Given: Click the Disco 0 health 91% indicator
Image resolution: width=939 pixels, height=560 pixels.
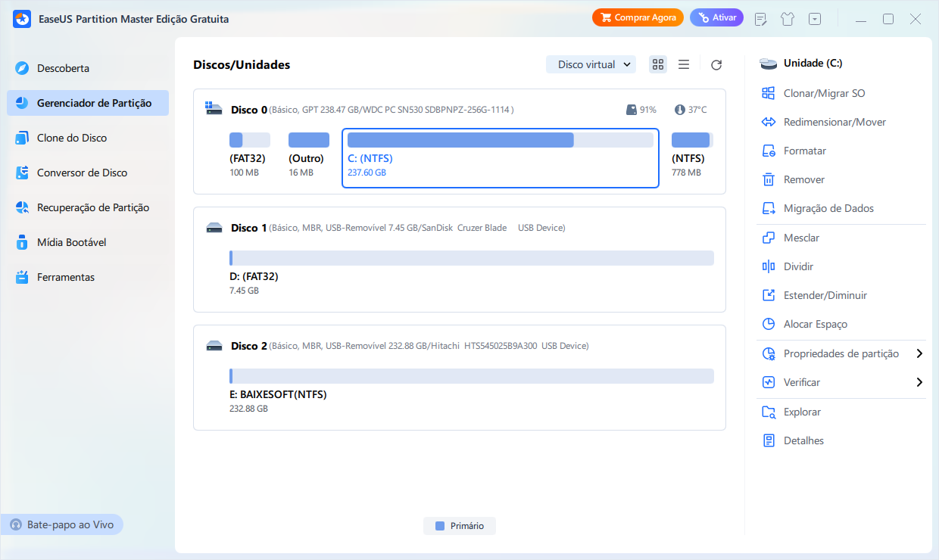Looking at the screenshot, I should click(x=641, y=110).
